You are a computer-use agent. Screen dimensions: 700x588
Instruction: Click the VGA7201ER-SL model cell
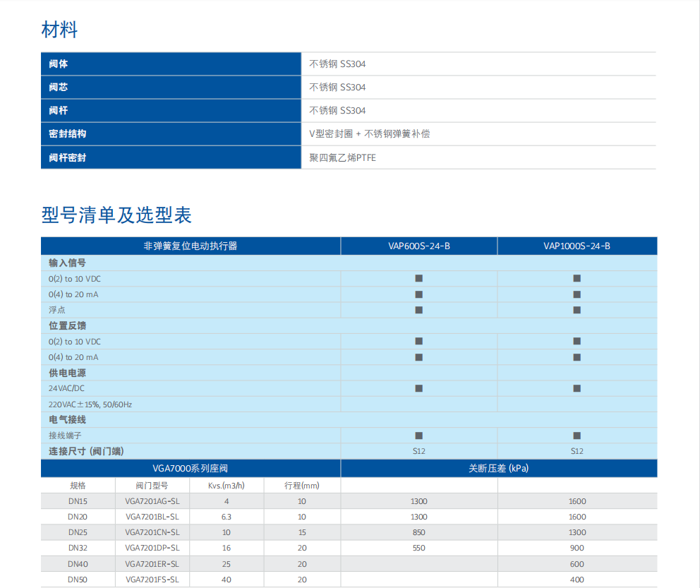pyautogui.click(x=152, y=564)
